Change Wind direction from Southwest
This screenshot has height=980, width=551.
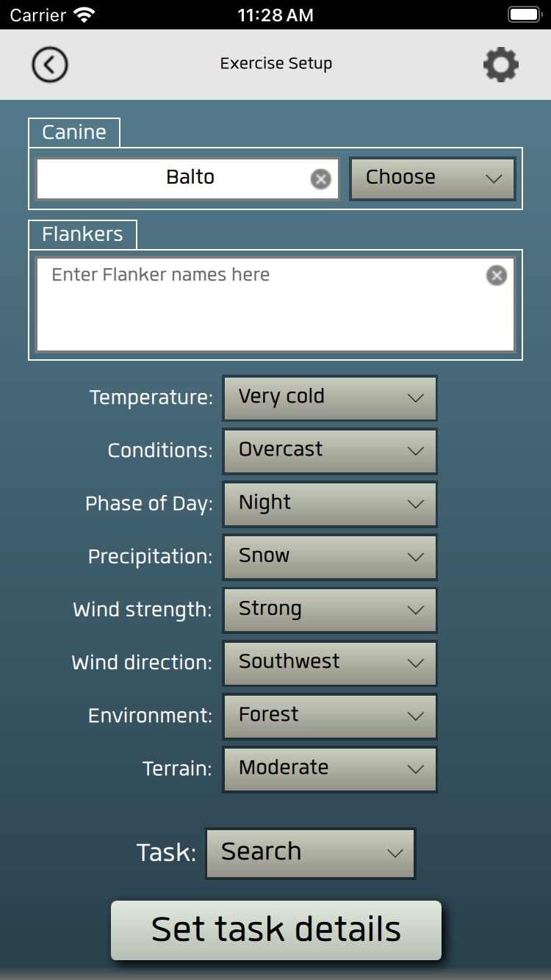click(x=330, y=662)
